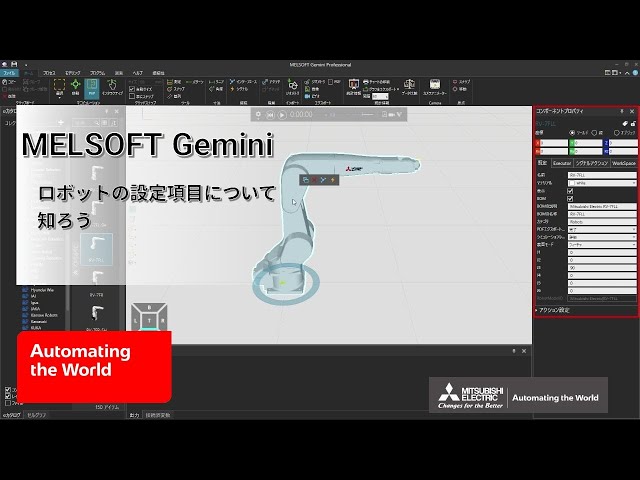640x480 pixels.
Task: Open the selection tool dropdown arrow
Action: (x=60, y=98)
